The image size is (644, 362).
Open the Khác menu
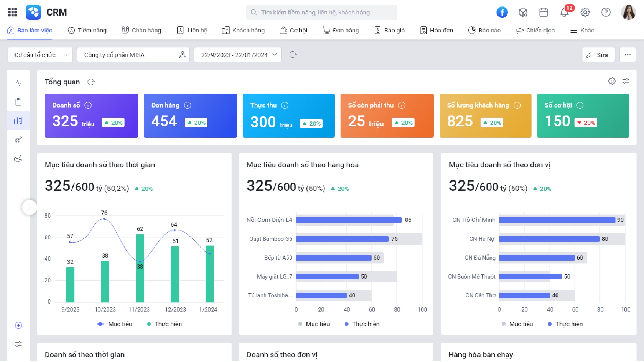tap(582, 30)
